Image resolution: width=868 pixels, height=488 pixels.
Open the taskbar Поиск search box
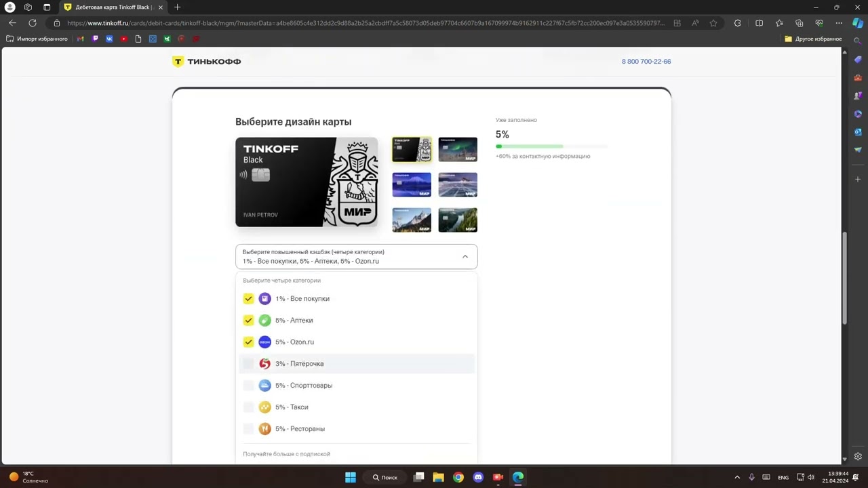[385, 477]
